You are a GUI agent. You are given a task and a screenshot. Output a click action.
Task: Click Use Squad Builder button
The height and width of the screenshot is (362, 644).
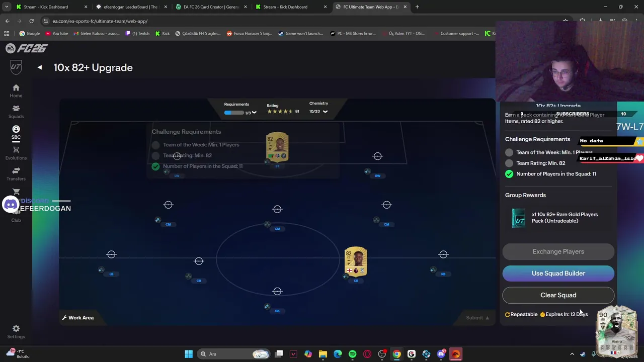coord(558,273)
